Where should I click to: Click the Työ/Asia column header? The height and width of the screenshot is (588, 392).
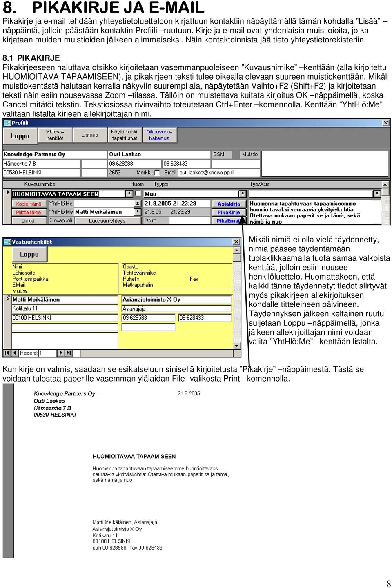click(x=260, y=184)
